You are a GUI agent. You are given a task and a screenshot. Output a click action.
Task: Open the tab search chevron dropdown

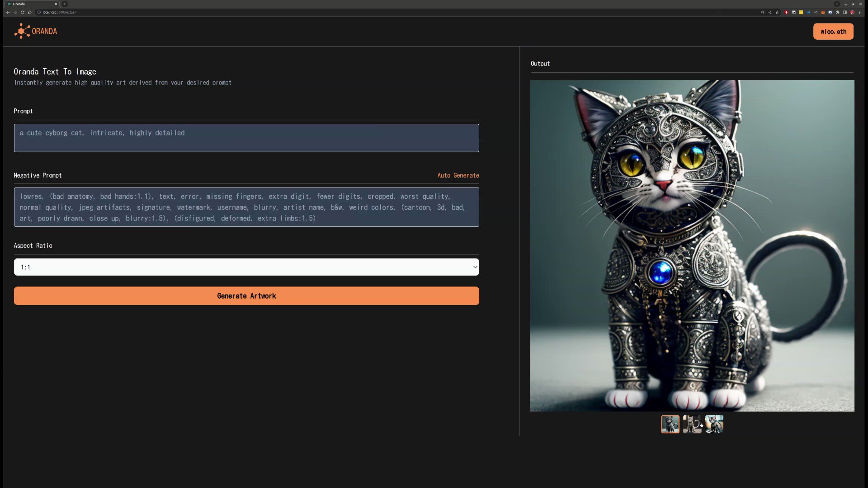pyautogui.click(x=837, y=4)
